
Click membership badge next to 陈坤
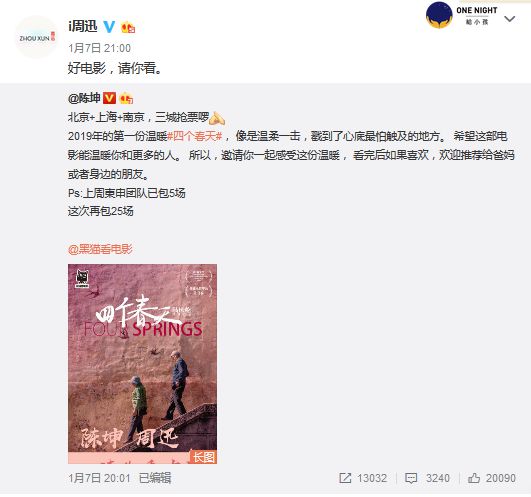tap(126, 98)
